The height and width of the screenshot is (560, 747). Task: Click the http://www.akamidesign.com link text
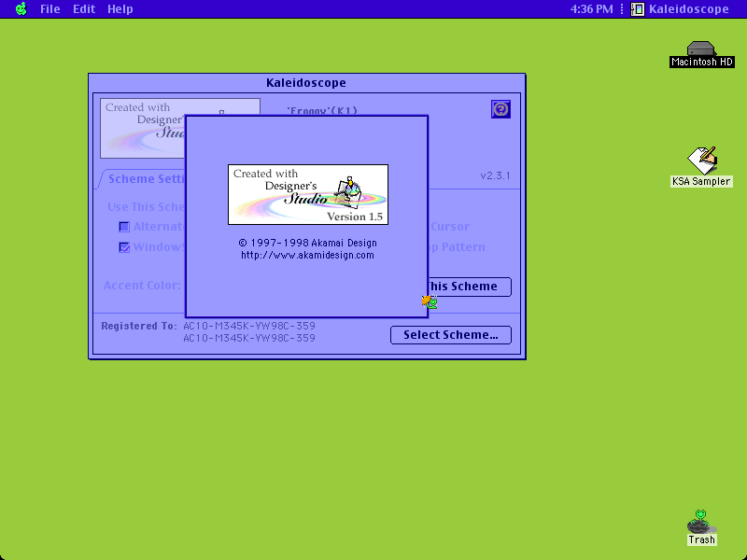tap(307, 255)
